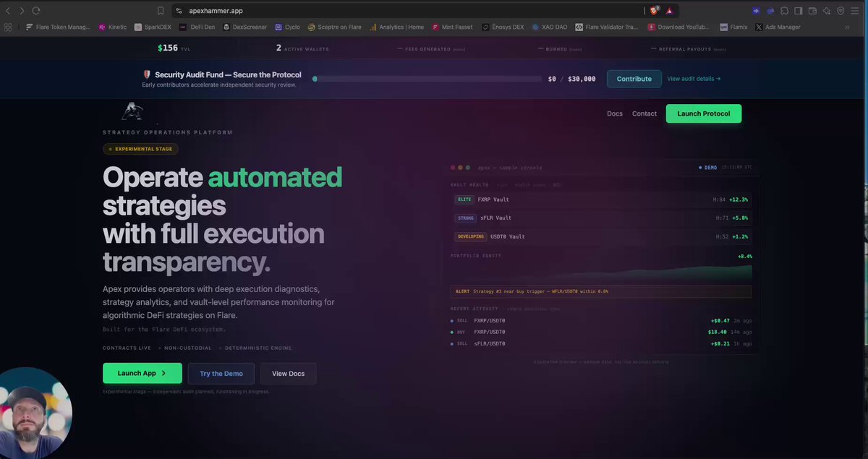
Task: Open the Contact navigation item
Action: (x=644, y=113)
